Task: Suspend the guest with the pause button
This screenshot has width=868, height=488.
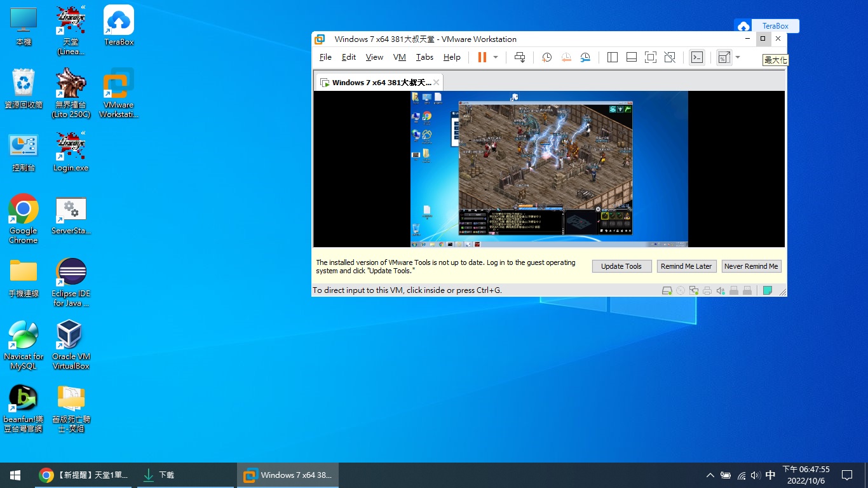Action: coord(482,57)
